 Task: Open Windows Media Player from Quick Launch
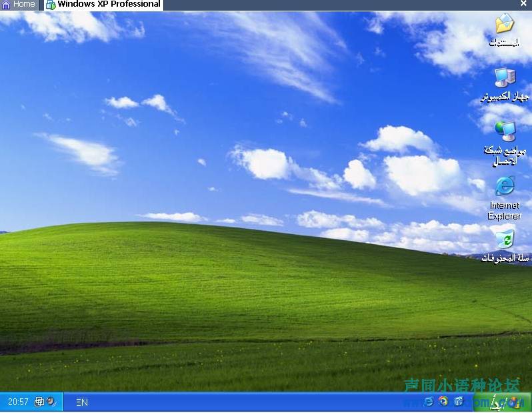click(x=443, y=402)
